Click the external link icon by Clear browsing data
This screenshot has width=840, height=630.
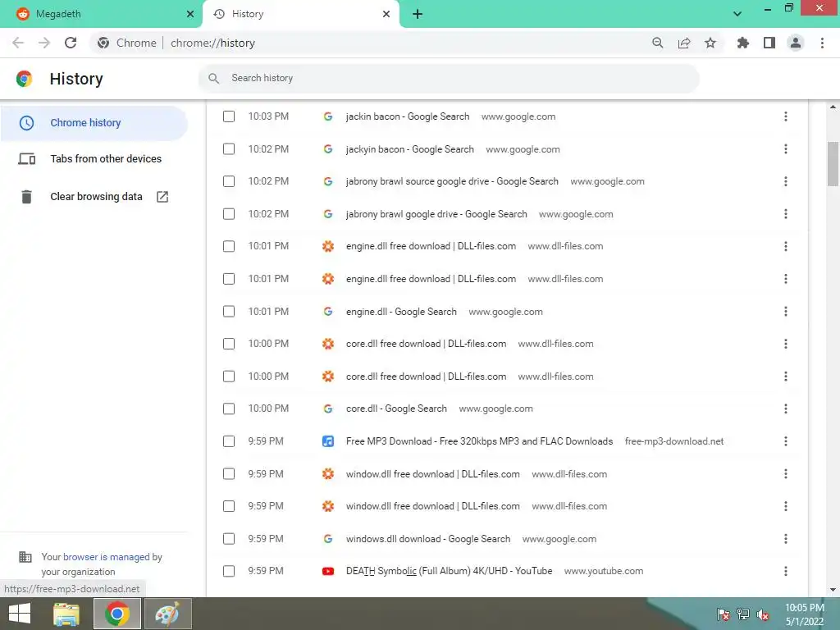(x=162, y=197)
